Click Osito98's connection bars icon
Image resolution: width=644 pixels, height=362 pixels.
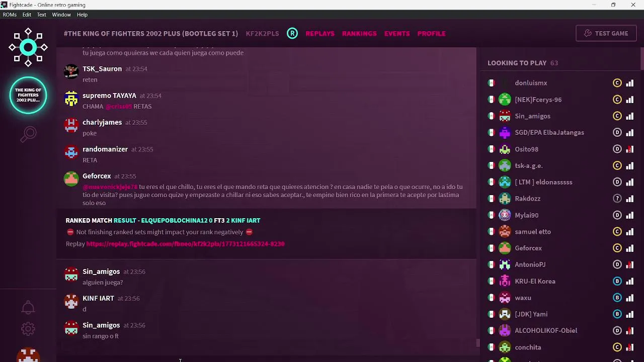[629, 149]
